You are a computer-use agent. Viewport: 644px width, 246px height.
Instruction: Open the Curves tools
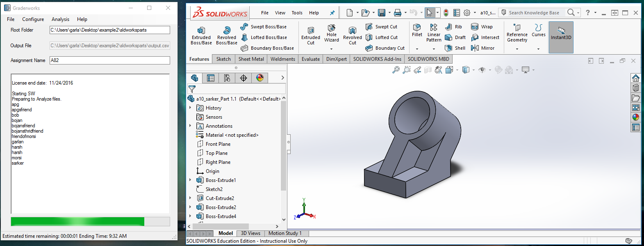click(539, 30)
